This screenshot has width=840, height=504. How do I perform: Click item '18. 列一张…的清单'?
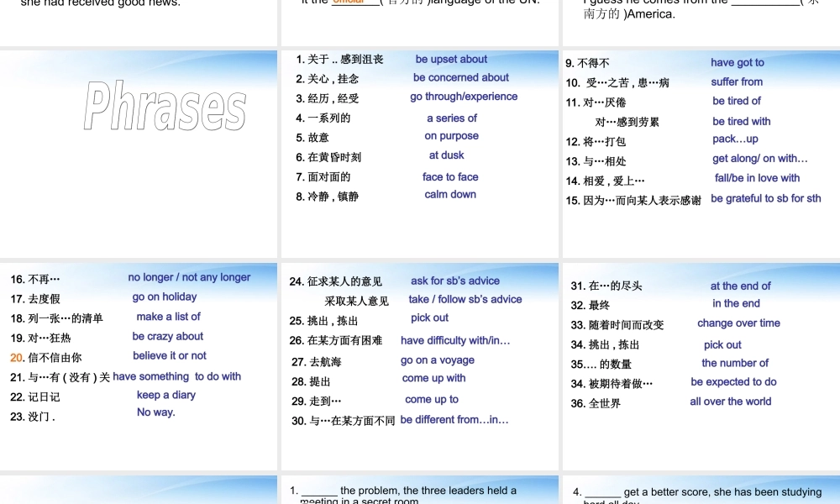[56, 318]
